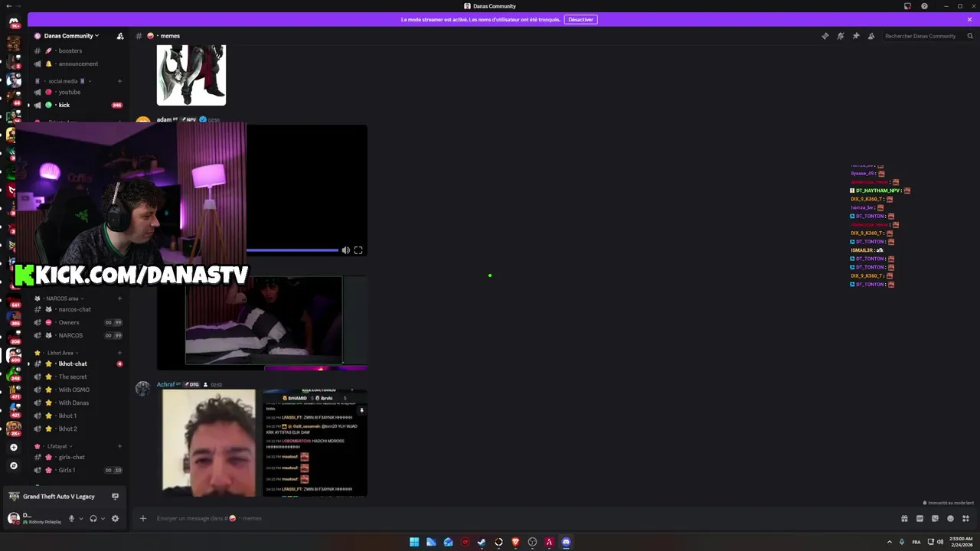Open the apps launcher icon in the message bar
This screenshot has width=980, height=551.
[965, 518]
